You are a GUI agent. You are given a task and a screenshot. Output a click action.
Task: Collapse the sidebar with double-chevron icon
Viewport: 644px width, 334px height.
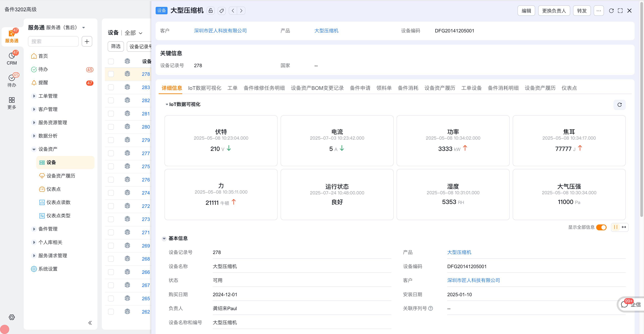tap(90, 323)
